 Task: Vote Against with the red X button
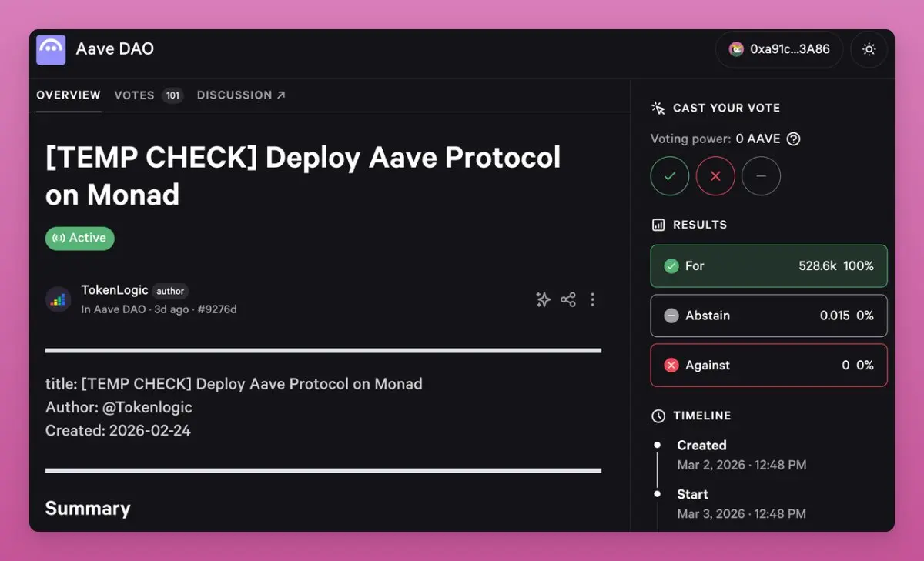click(715, 176)
